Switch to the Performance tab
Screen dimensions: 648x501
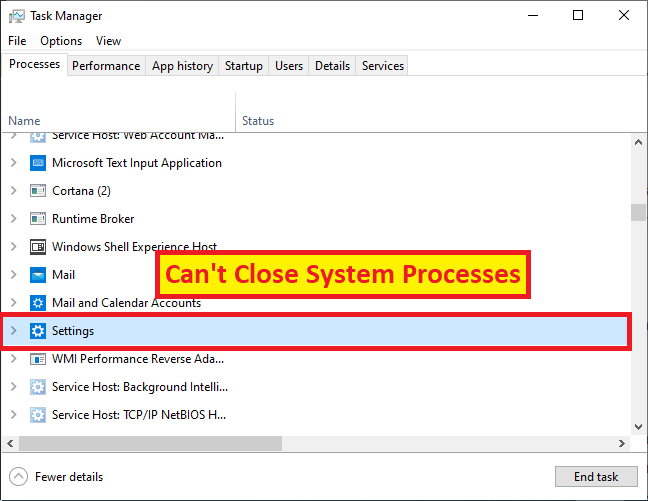[106, 66]
